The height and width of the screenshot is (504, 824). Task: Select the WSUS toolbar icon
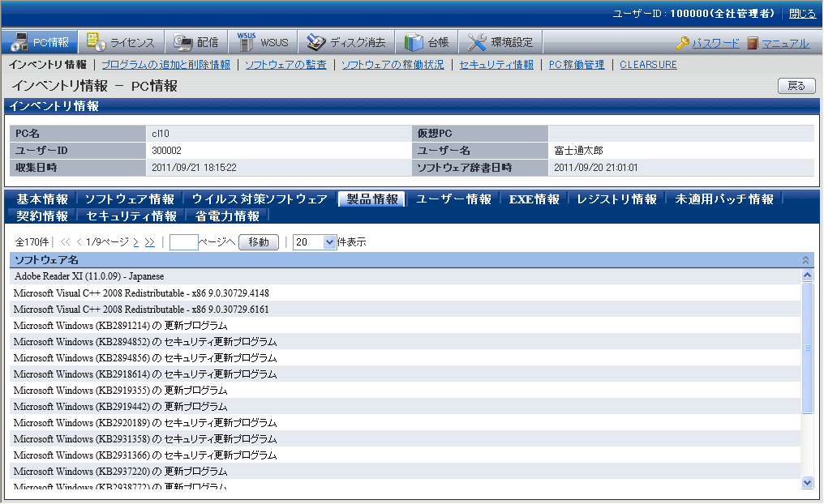point(247,42)
